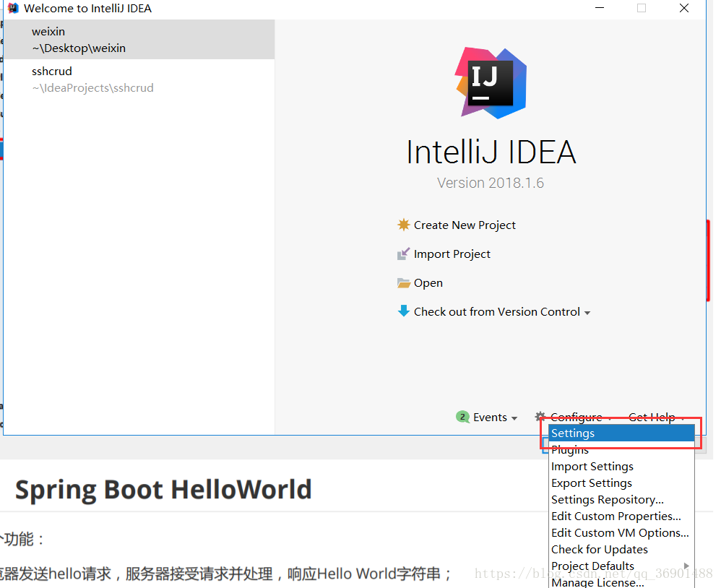Minimize the Welcome to IntelliJ IDEA window
This screenshot has width=721, height=588.
pos(599,8)
